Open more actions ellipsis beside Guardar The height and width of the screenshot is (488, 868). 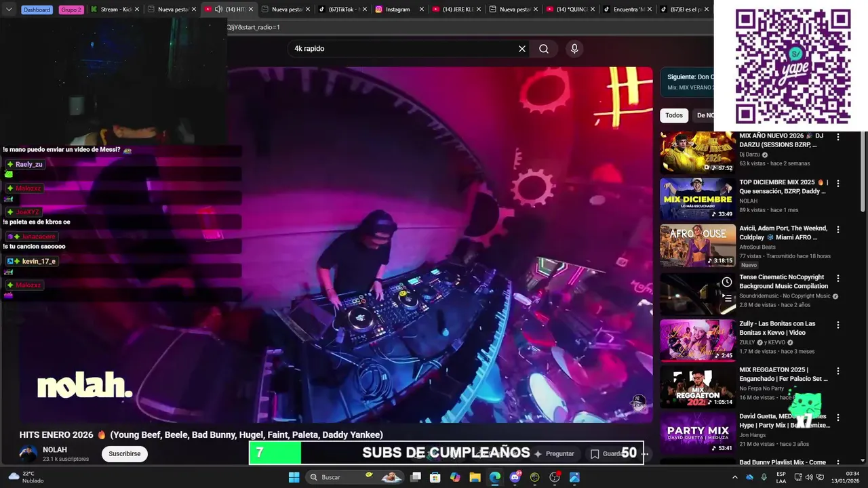point(645,453)
